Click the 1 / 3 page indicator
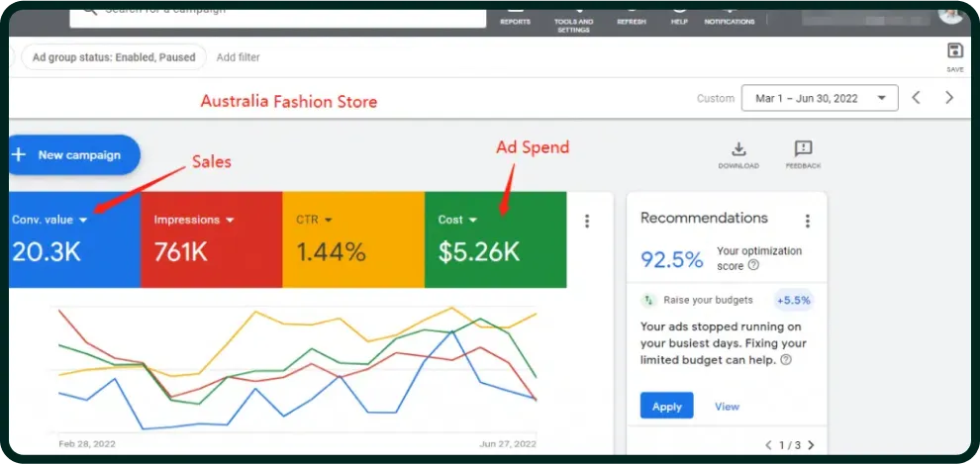This screenshot has height=464, width=980. pyautogui.click(x=790, y=445)
